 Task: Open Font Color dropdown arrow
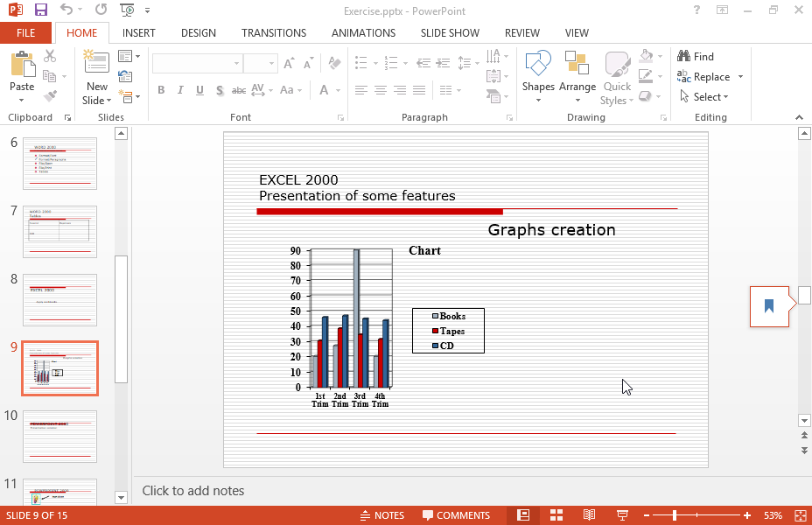(x=338, y=90)
